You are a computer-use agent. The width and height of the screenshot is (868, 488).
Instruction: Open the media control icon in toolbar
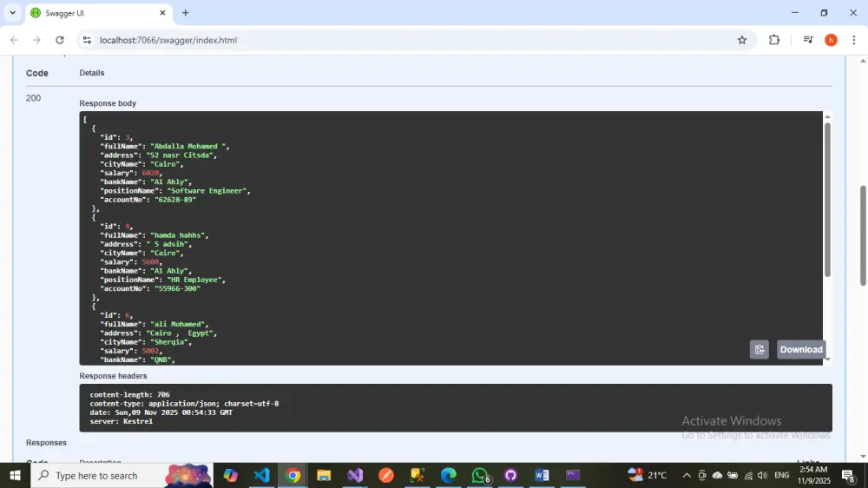807,40
